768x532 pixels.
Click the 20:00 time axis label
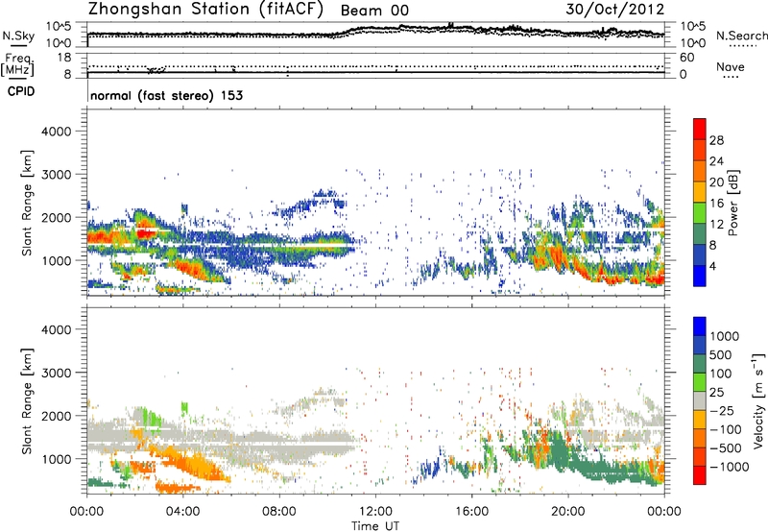(x=568, y=511)
